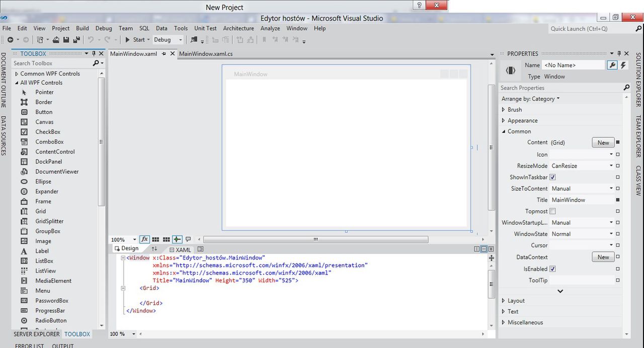Viewport: 644px width, 348px height.
Task: Collapse the All WPF Controls group
Action: [17, 83]
